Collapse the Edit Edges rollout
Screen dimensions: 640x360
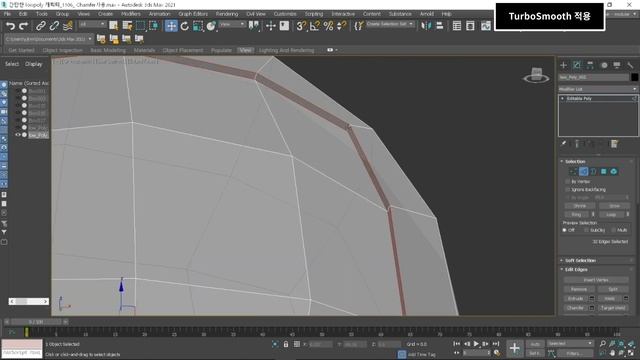(576, 270)
